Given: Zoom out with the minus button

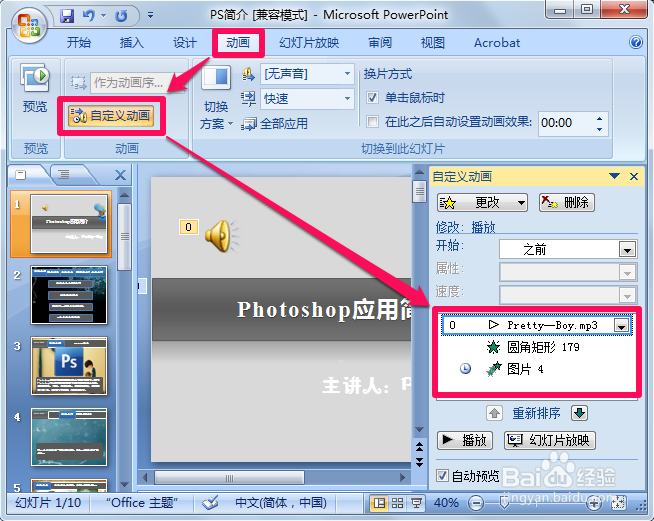Looking at the screenshot, I should coord(475,503).
